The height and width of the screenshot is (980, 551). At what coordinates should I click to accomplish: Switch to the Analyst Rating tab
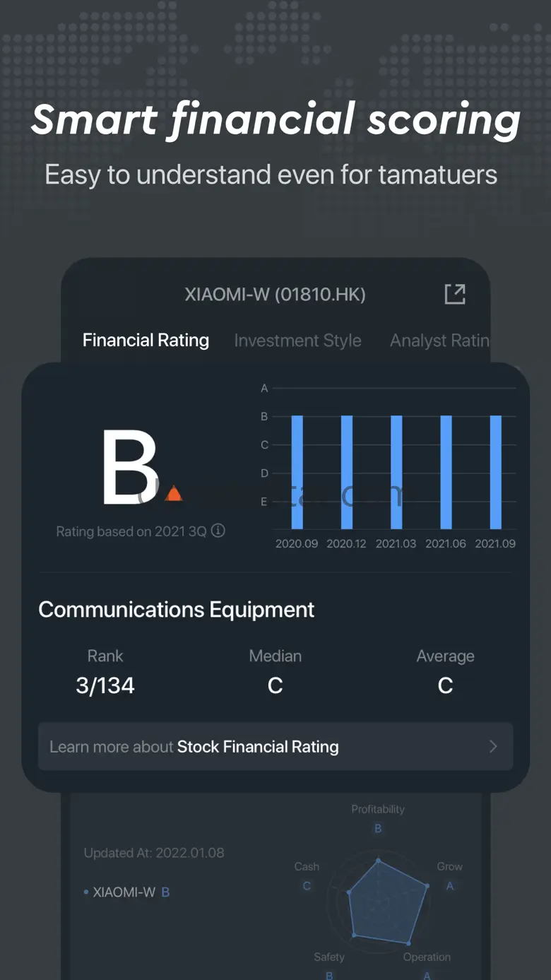click(439, 341)
